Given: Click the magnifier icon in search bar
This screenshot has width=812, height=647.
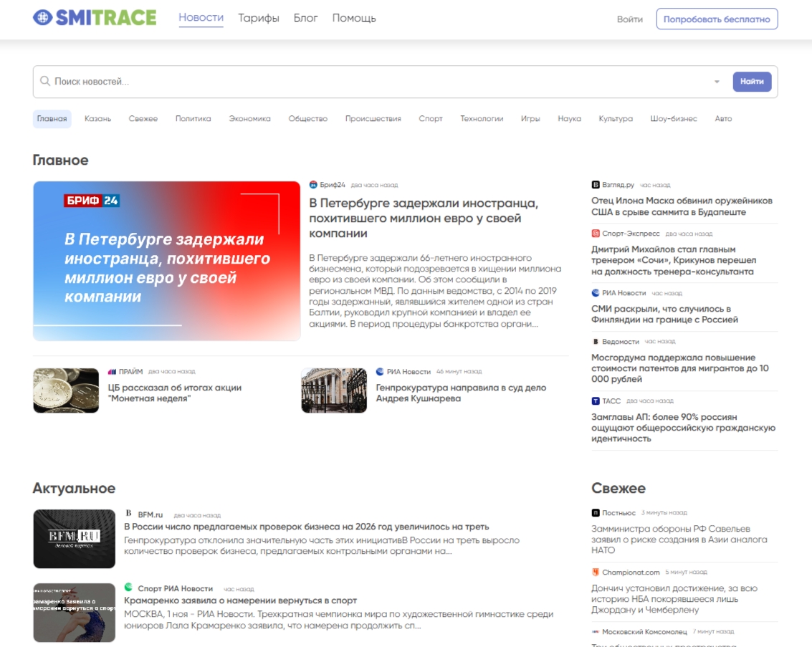Looking at the screenshot, I should tap(45, 82).
